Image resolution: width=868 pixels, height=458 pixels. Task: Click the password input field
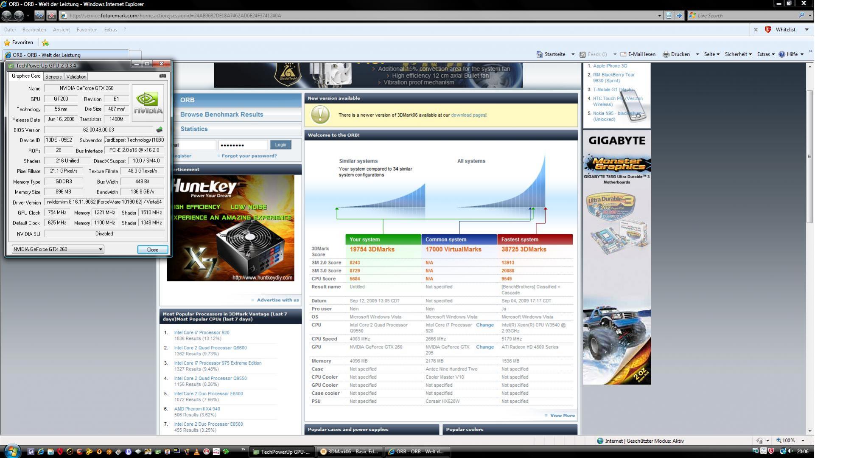[243, 145]
